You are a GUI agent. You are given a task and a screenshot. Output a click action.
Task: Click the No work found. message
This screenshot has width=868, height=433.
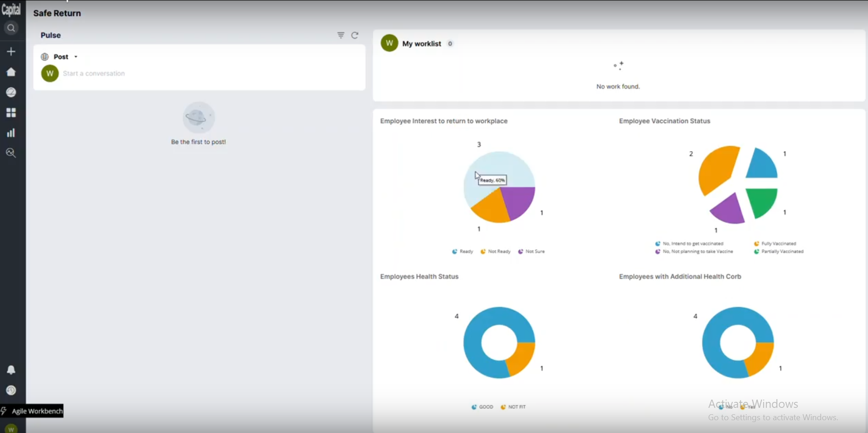618,87
